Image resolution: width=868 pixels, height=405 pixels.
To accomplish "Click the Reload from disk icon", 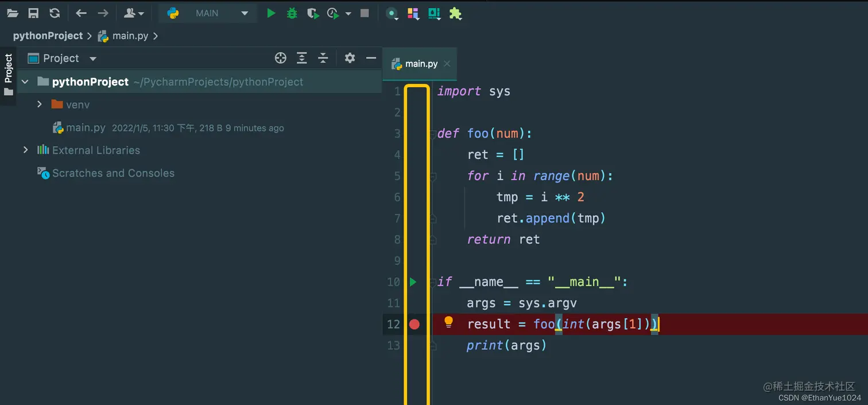I will click(x=55, y=13).
